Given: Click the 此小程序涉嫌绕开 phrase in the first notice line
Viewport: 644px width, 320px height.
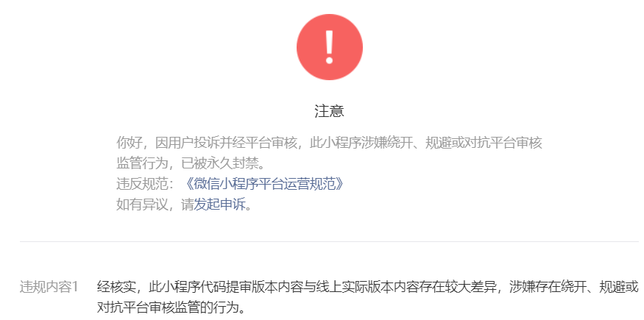Looking at the screenshot, I should tap(361, 143).
